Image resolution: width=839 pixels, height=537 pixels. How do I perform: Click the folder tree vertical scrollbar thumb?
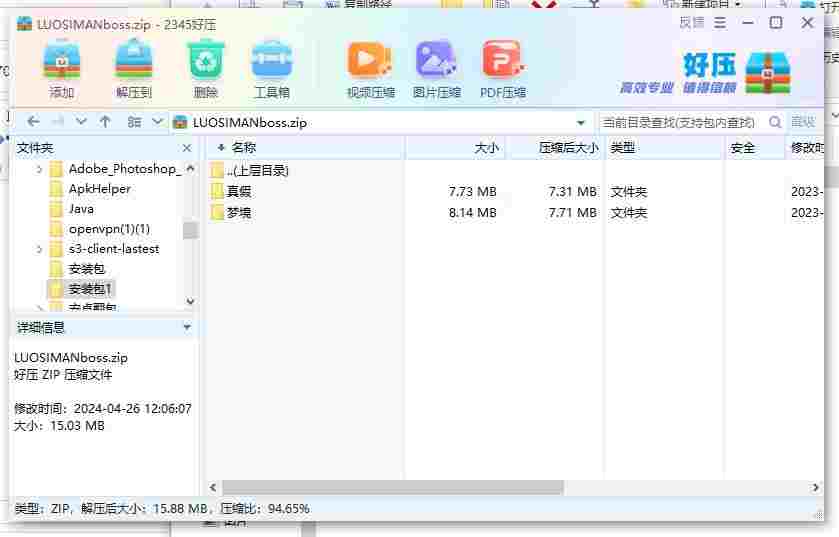190,231
